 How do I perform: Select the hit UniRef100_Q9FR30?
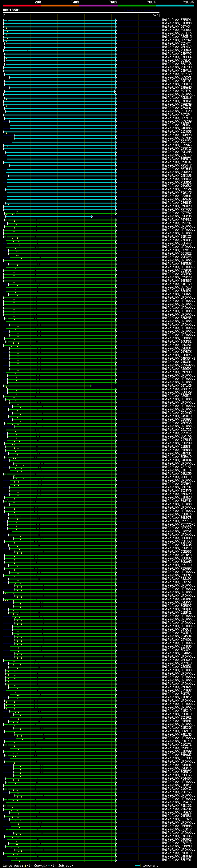tap(176, 216)
